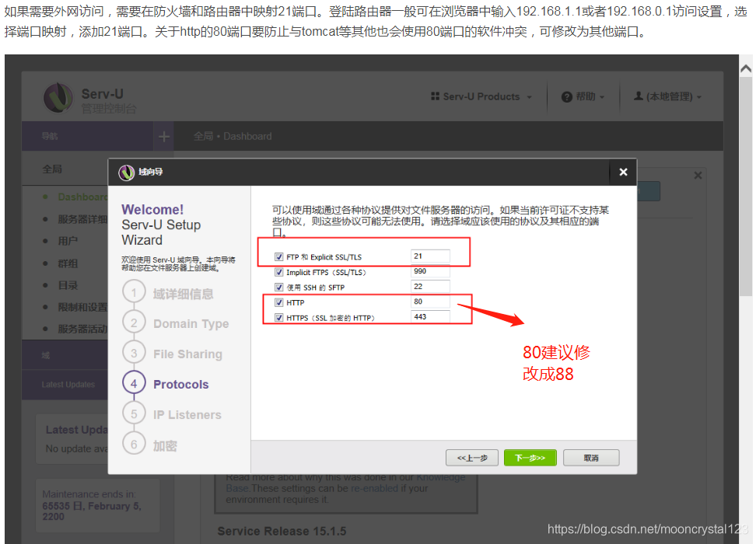
Task: Click the FTP port field showing 21
Action: click(x=430, y=256)
